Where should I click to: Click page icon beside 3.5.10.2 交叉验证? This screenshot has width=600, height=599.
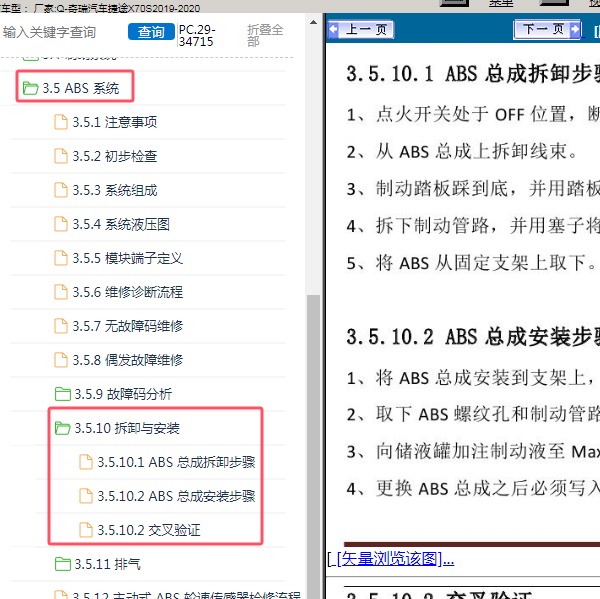pos(86,530)
